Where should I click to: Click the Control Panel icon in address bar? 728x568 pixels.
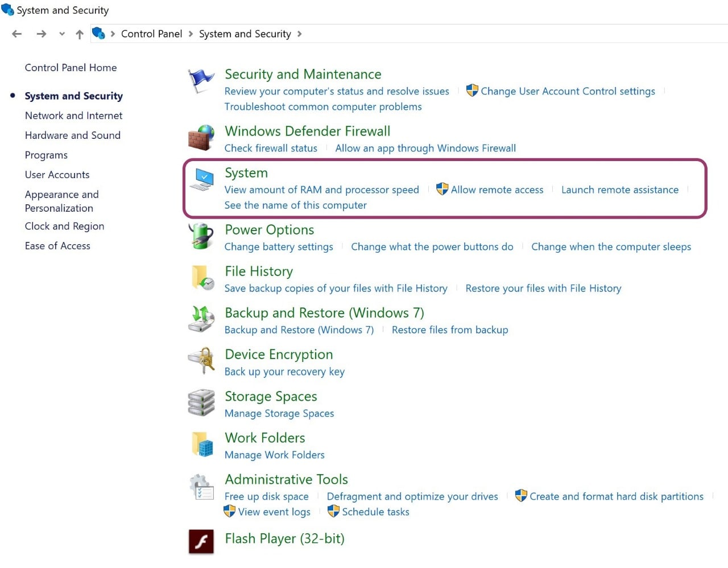(x=98, y=34)
